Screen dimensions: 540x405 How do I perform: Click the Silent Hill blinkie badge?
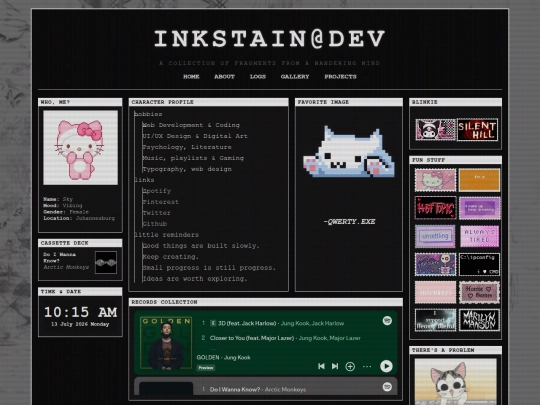point(477,129)
